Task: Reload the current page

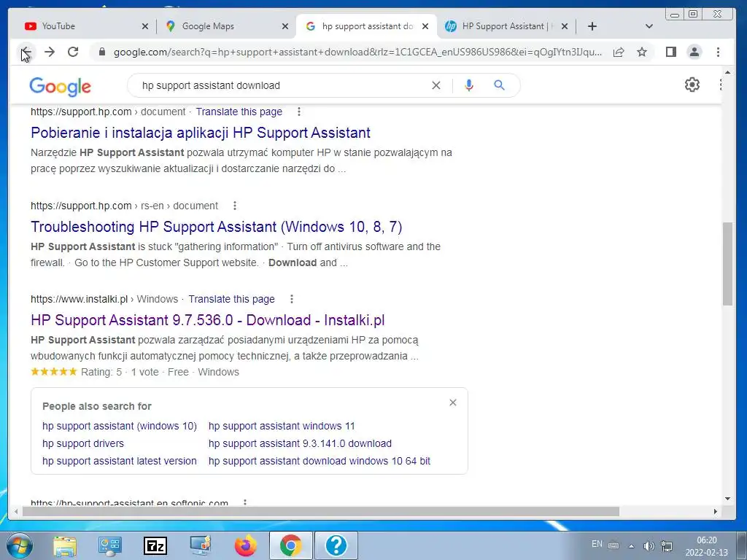Action: click(73, 52)
